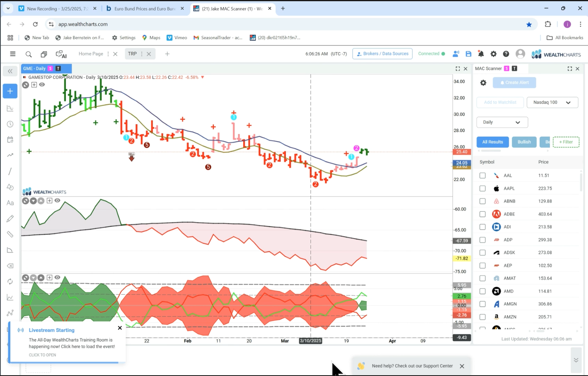This screenshot has width=588, height=376.
Task: Select the eraser tool in sidebar
Action: (10, 266)
